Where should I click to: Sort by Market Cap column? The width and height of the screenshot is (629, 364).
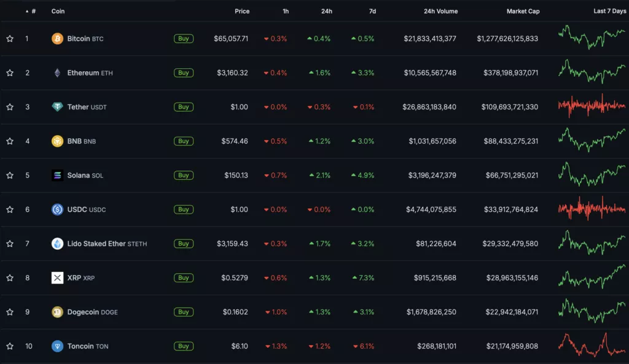523,11
